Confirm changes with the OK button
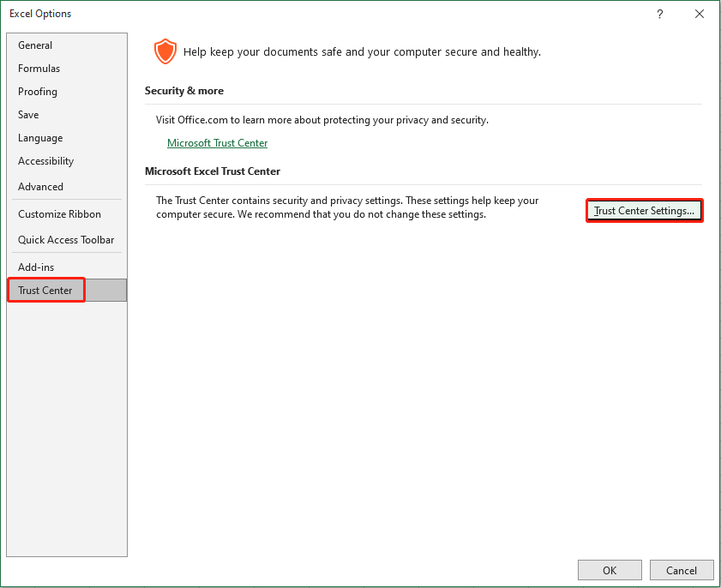The width and height of the screenshot is (721, 588). pyautogui.click(x=610, y=570)
